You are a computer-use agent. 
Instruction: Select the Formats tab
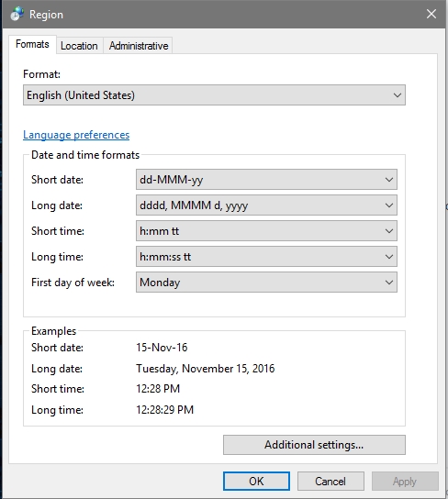tap(32, 44)
